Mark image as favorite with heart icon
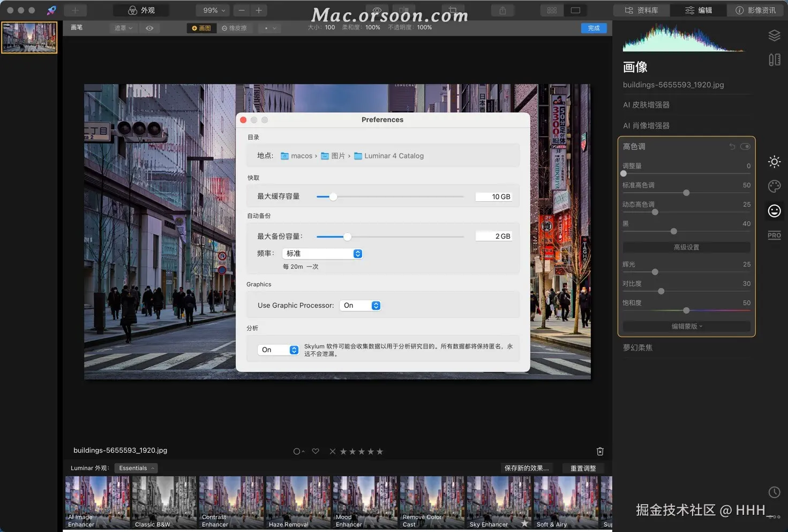Viewport: 788px width, 532px height. coord(316,451)
